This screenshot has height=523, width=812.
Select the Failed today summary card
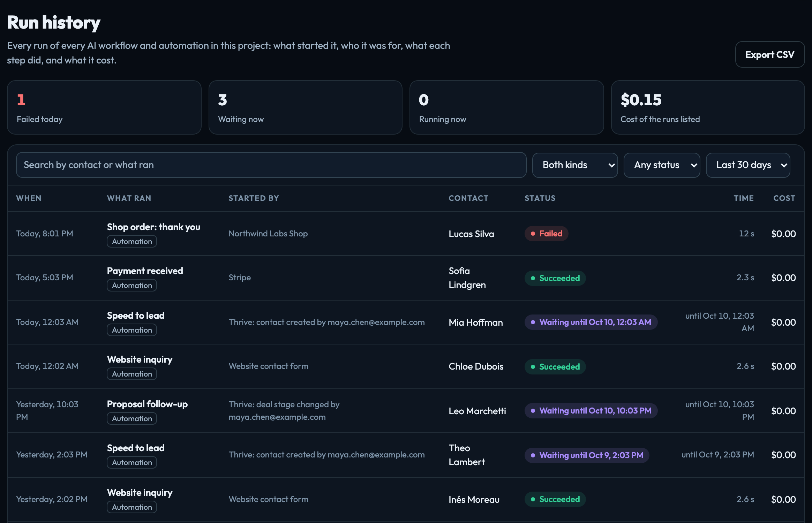coord(104,107)
